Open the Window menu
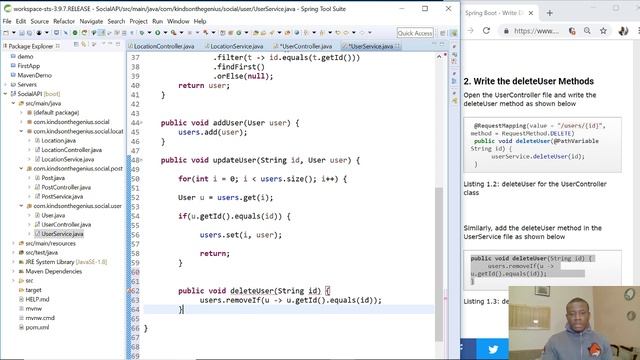640x360 pixels. pos(178,21)
